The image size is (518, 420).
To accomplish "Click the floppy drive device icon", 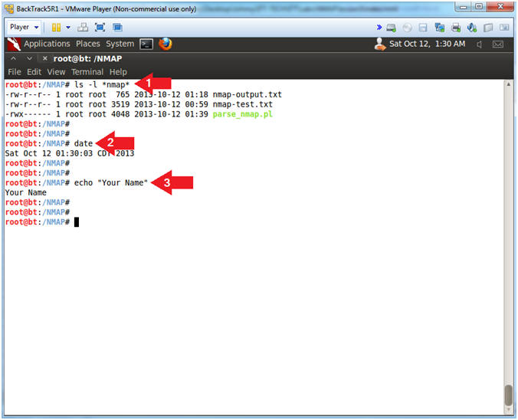I will (x=423, y=28).
